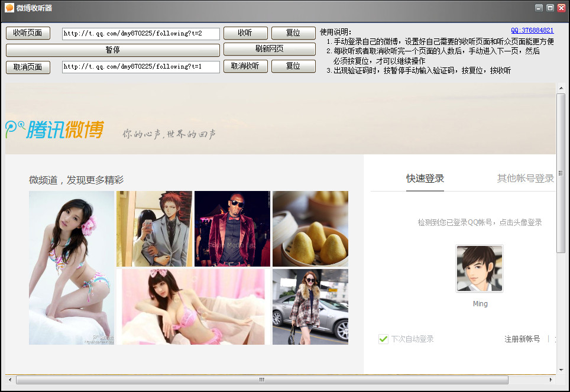Click the 暂停 button
The height and width of the screenshot is (392, 570).
click(x=113, y=50)
